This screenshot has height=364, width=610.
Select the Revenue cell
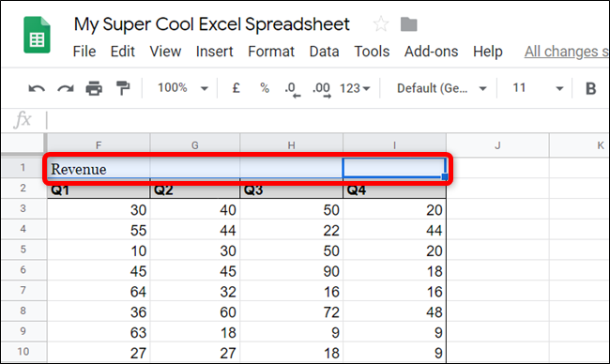[x=99, y=168]
